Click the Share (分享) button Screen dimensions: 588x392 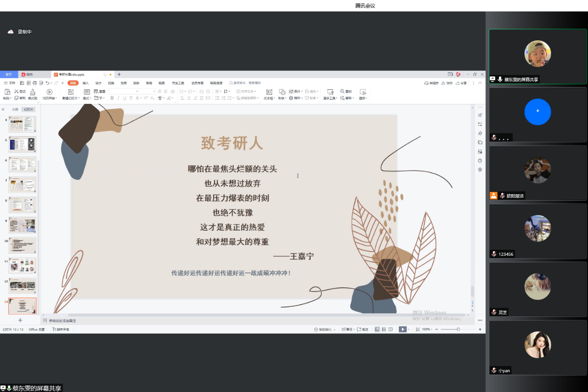(x=462, y=83)
